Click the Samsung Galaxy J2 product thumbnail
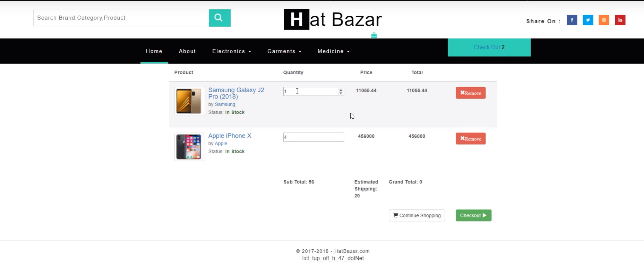 (x=189, y=101)
